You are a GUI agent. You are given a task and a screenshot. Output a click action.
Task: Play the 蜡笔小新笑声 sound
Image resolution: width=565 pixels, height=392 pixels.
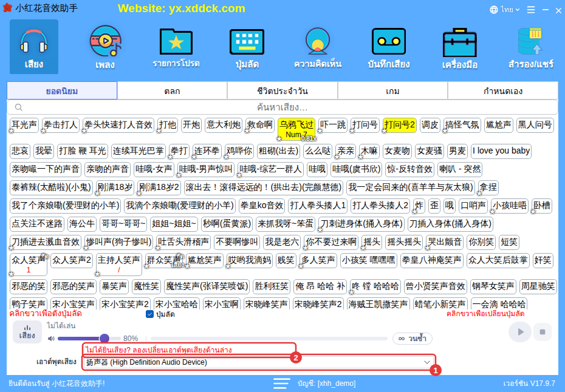[440, 303]
